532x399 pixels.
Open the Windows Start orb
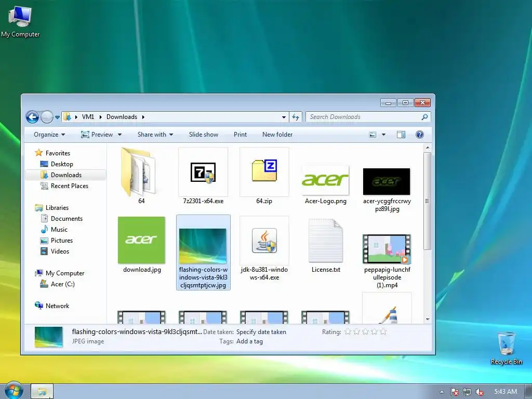tap(14, 390)
